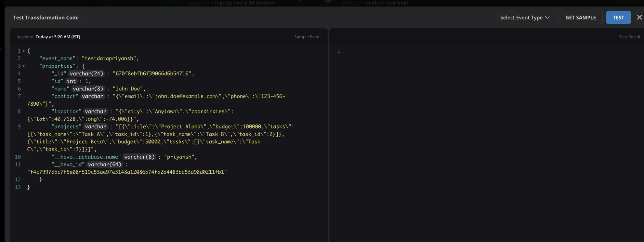
Task: Click the "priyansh" database name value
Action: [x=179, y=157]
